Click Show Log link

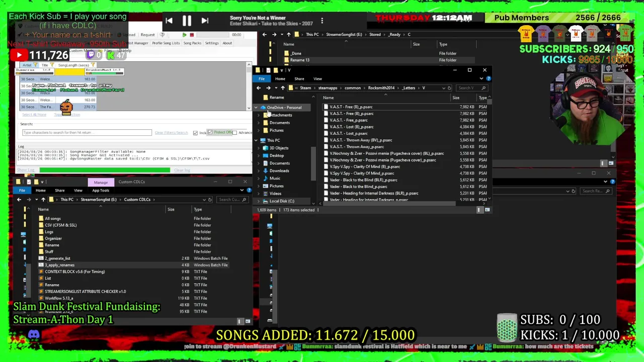tap(26, 170)
